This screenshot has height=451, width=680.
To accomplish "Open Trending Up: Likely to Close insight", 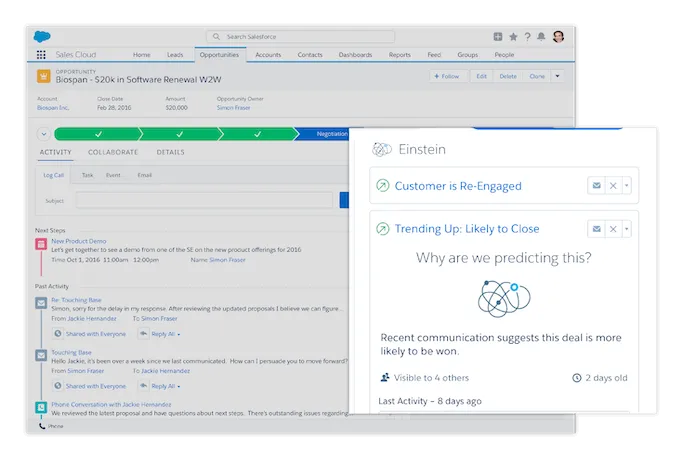I will (x=467, y=229).
